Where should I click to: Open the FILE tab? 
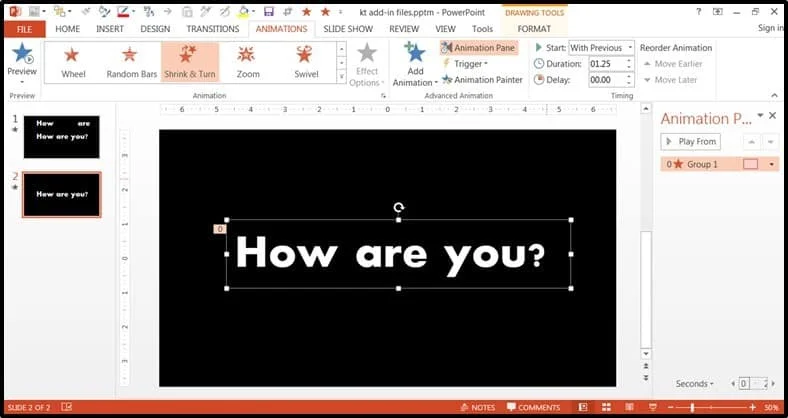(x=25, y=29)
